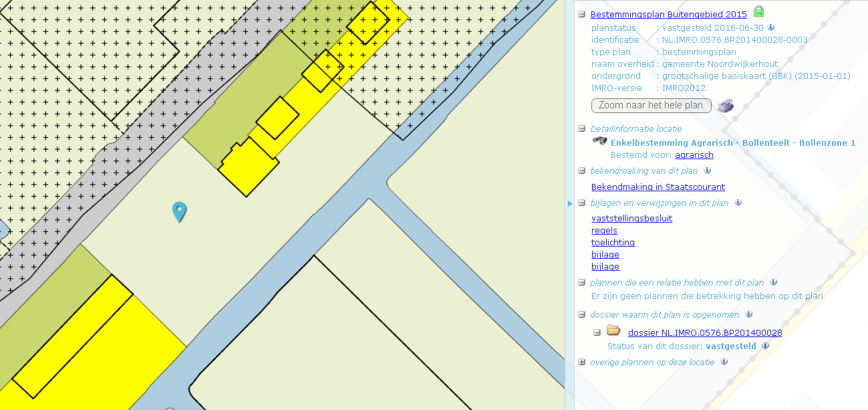Click the Detailinformatie locatie heading text
This screenshot has width=868, height=410.
coord(636,128)
